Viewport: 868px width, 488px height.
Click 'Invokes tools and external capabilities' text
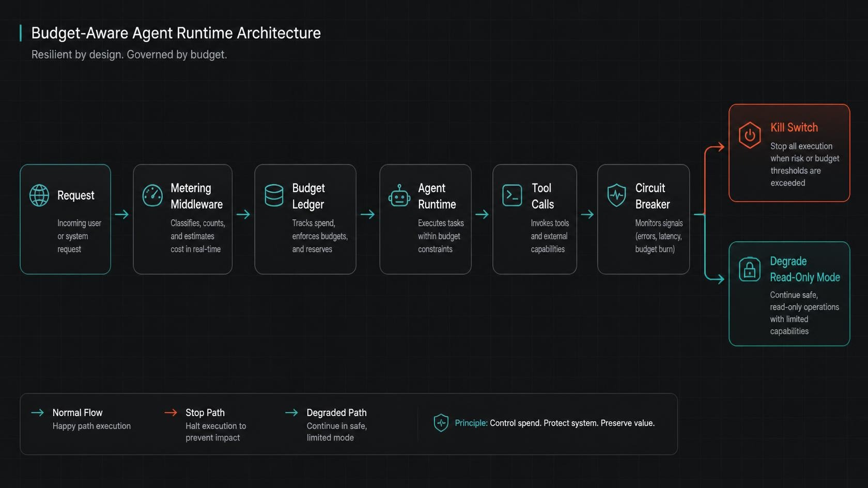coord(550,236)
